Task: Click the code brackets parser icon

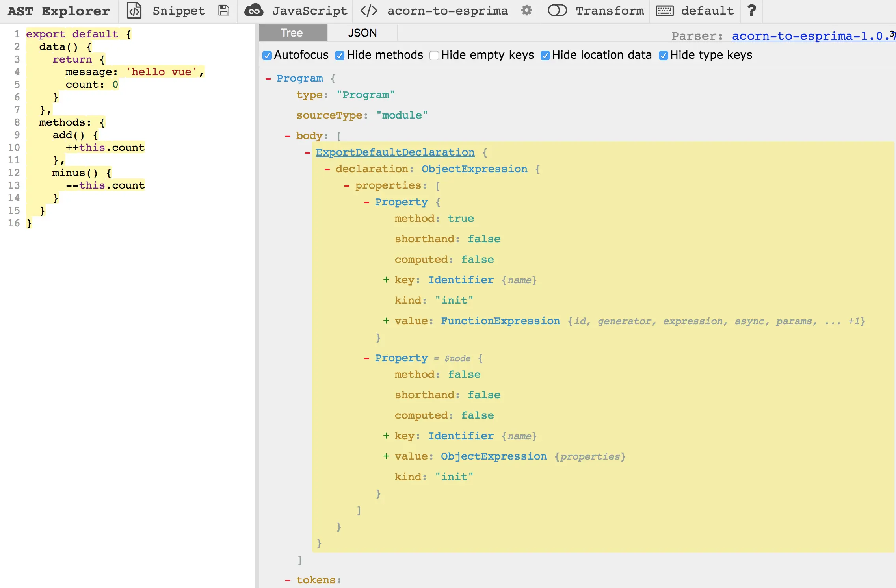Action: 369,11
